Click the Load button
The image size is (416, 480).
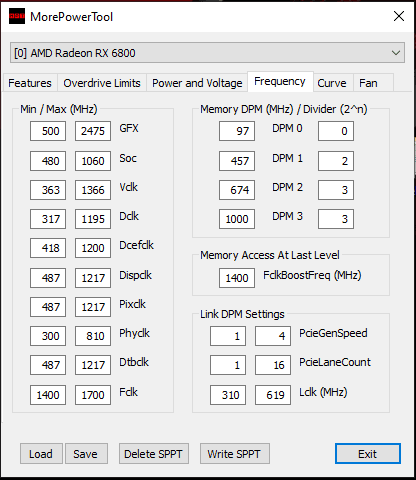click(41, 454)
